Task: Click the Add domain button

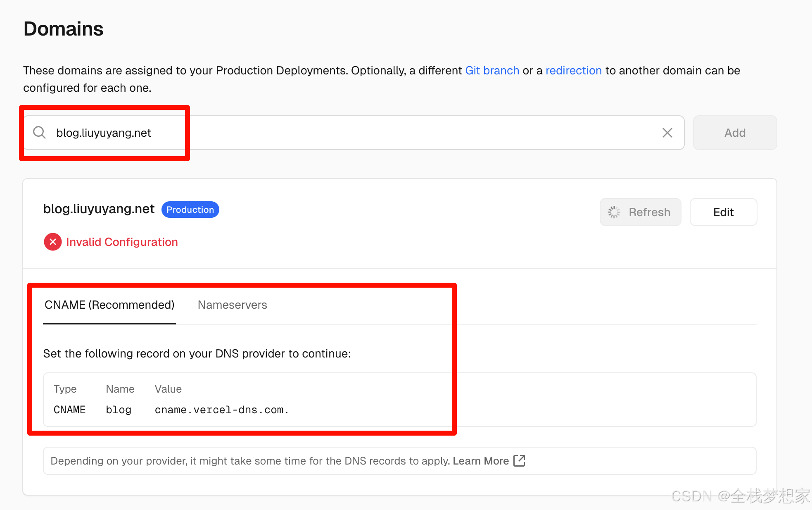Action: click(735, 133)
